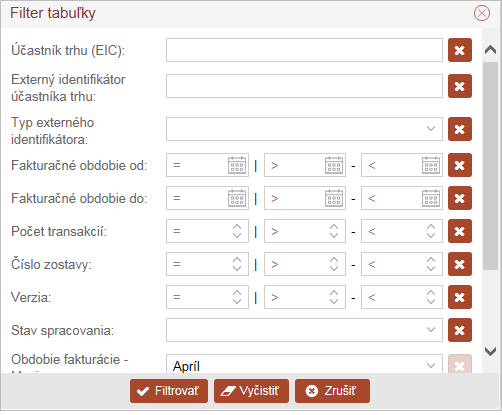
Task: Click the Filtrovať button
Action: [x=169, y=391]
